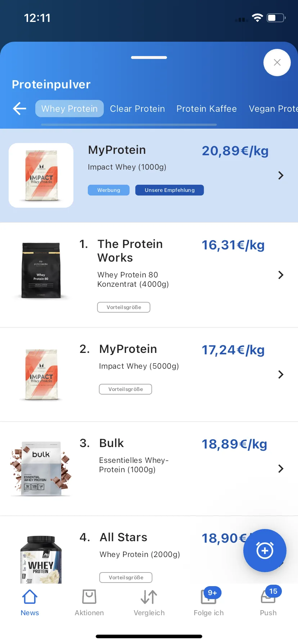Open the News home tab
The height and width of the screenshot is (644, 298).
[x=30, y=603]
